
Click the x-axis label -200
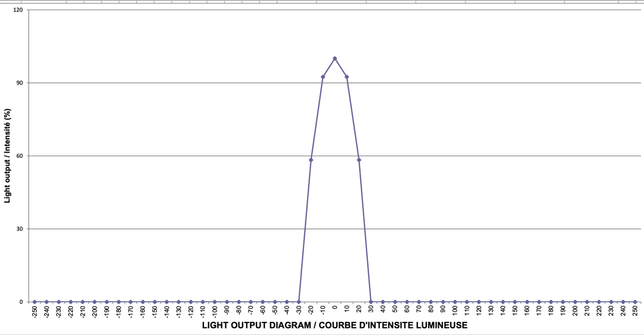coord(94,311)
